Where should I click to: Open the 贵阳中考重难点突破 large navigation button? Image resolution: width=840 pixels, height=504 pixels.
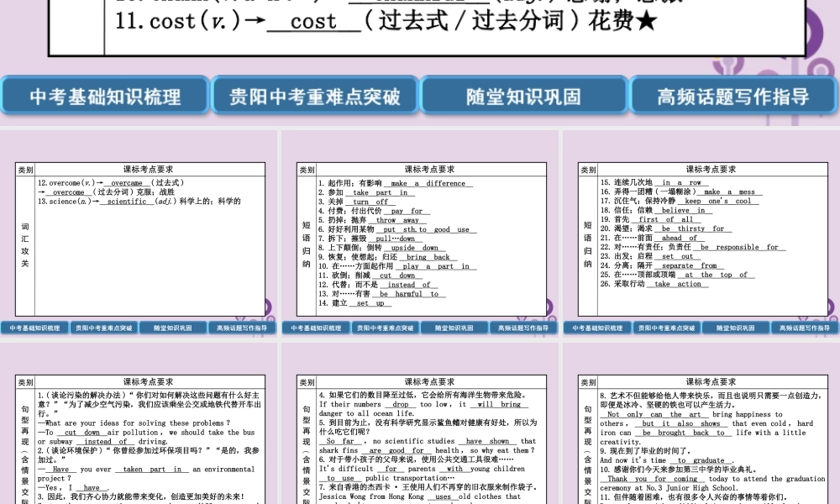tap(315, 96)
